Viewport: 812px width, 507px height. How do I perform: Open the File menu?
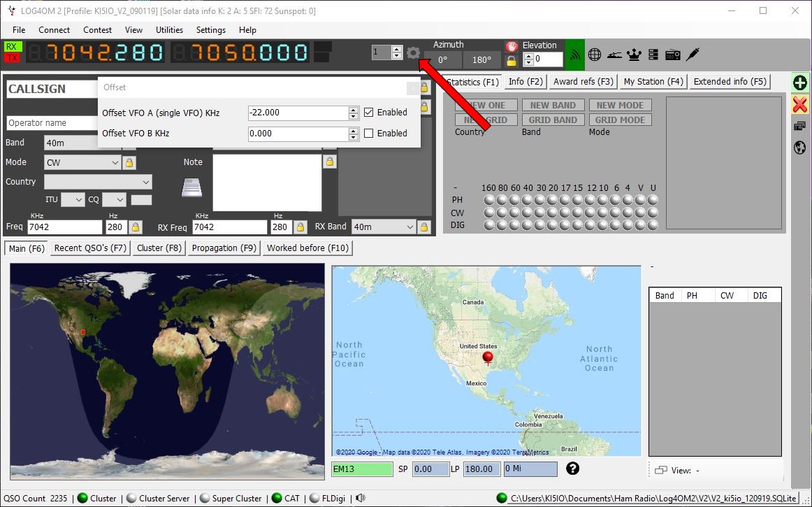[x=19, y=29]
